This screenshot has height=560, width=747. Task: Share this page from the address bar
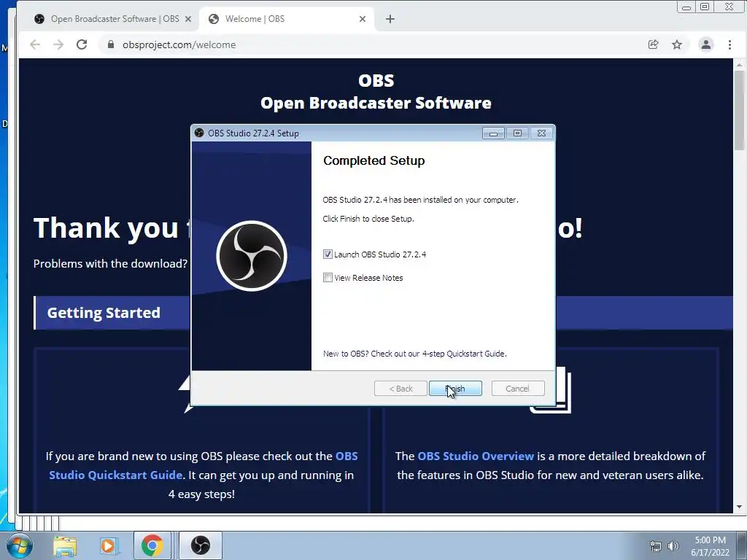653,44
